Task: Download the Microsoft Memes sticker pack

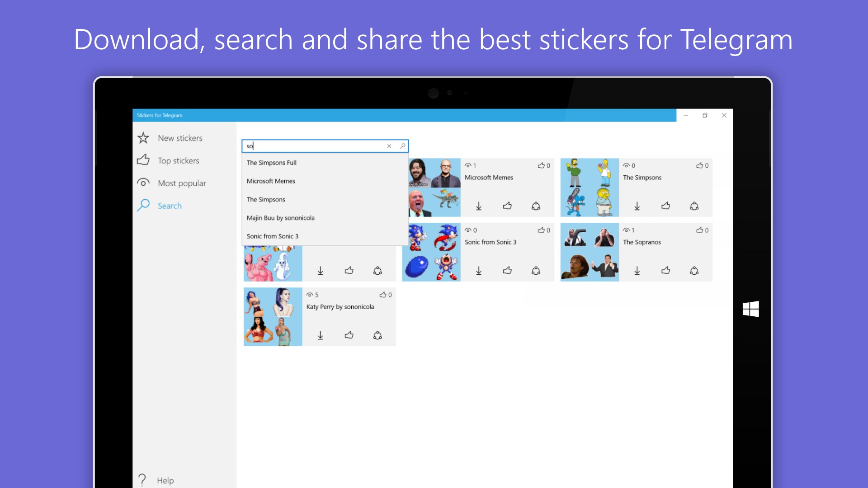Action: pyautogui.click(x=479, y=206)
